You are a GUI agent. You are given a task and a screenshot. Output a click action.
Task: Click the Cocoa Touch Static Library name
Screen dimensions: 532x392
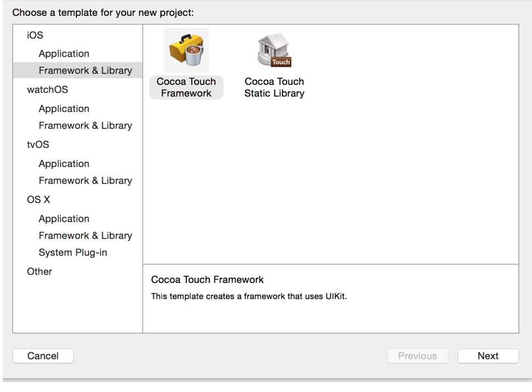[x=274, y=87]
